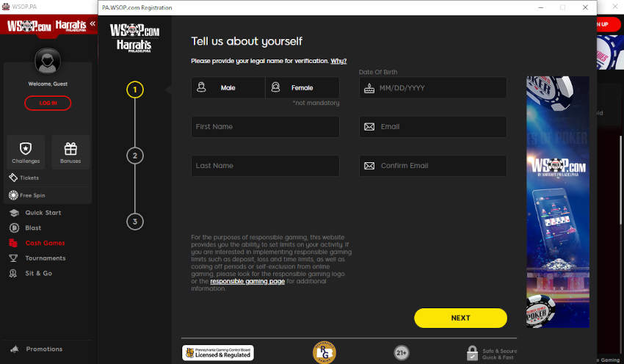
Task: Click the yellow NEXT button
Action: (x=460, y=318)
